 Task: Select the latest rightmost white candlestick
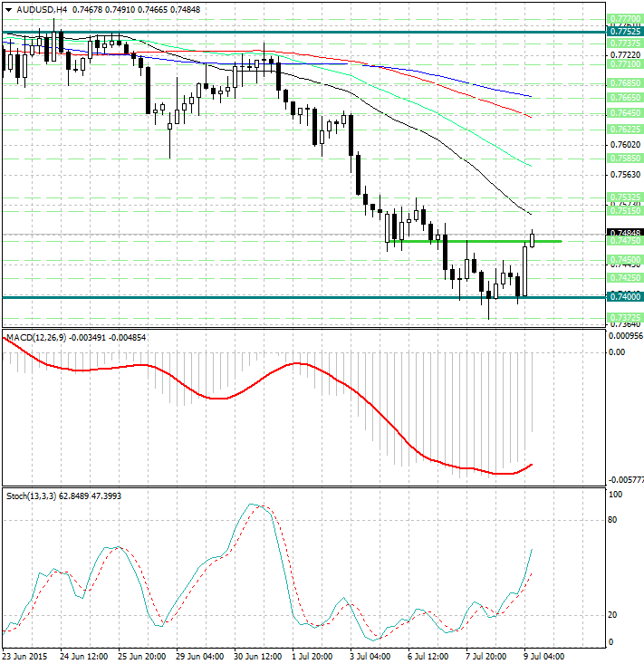(x=533, y=239)
